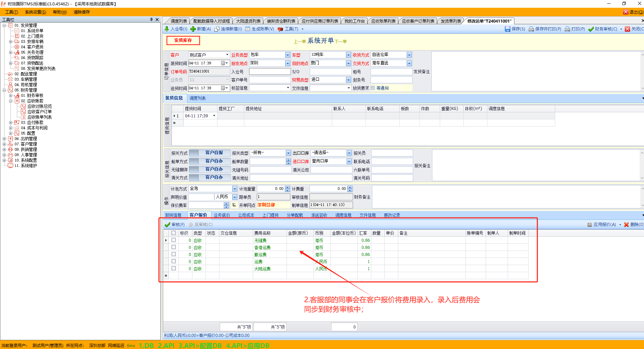Increase the 计泡重量 spinner value
Viewport: 644px width, 349px height.
click(288, 187)
